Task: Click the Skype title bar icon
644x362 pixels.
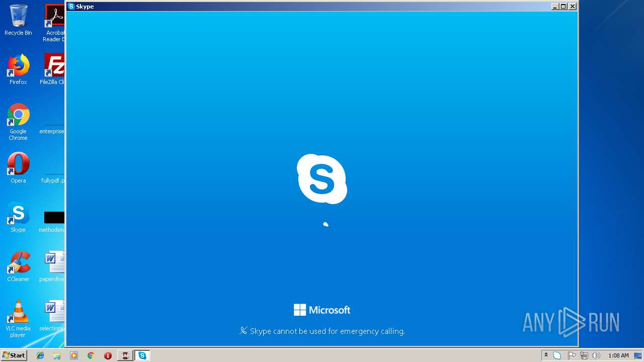Action: pyautogui.click(x=71, y=7)
